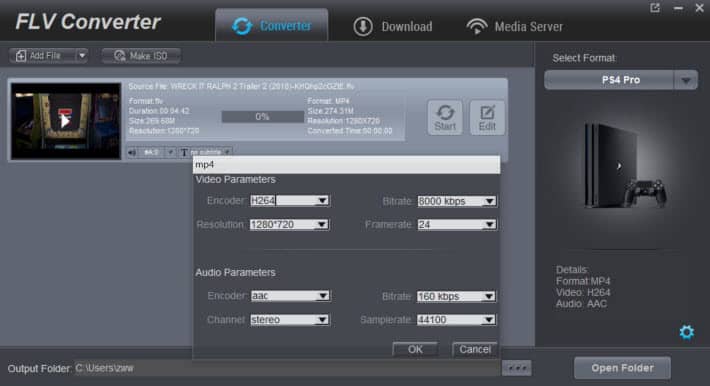This screenshot has height=386, width=710.
Task: Click the 0% conversion progress bar
Action: pyautogui.click(x=263, y=117)
